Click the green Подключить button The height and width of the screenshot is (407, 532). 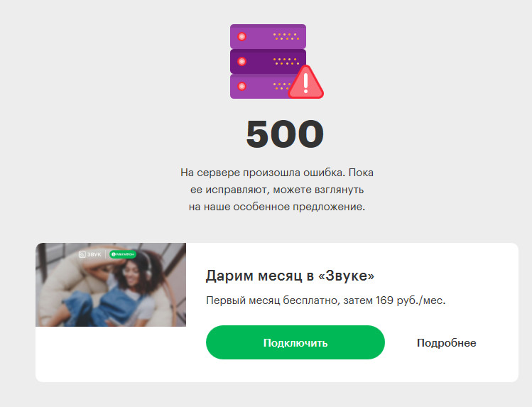tap(295, 342)
